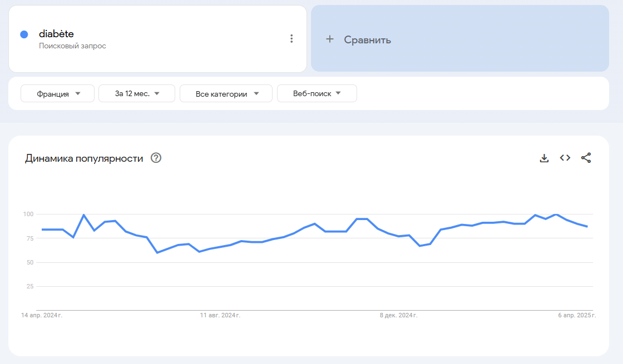623x364 pixels.
Task: Click the diabète search term
Action: 56,34
